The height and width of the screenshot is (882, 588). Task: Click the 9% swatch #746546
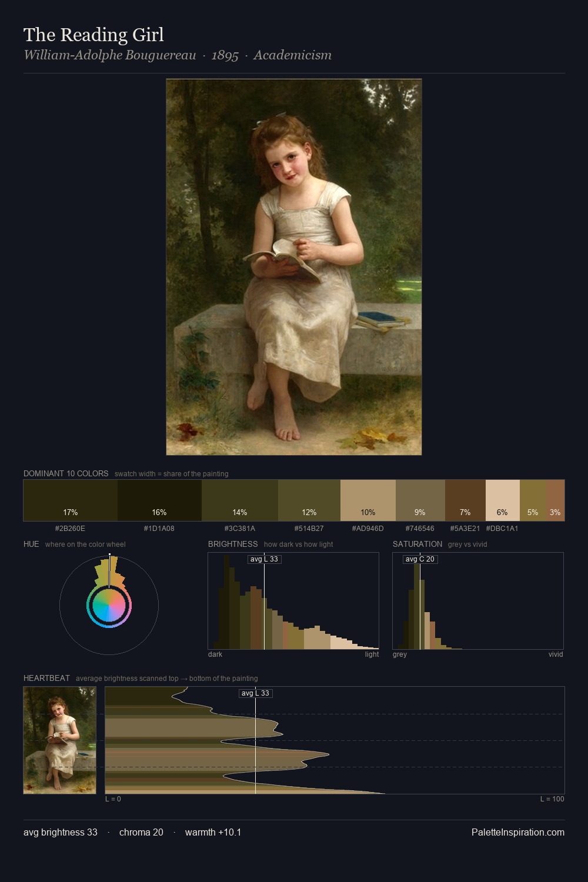coord(420,500)
